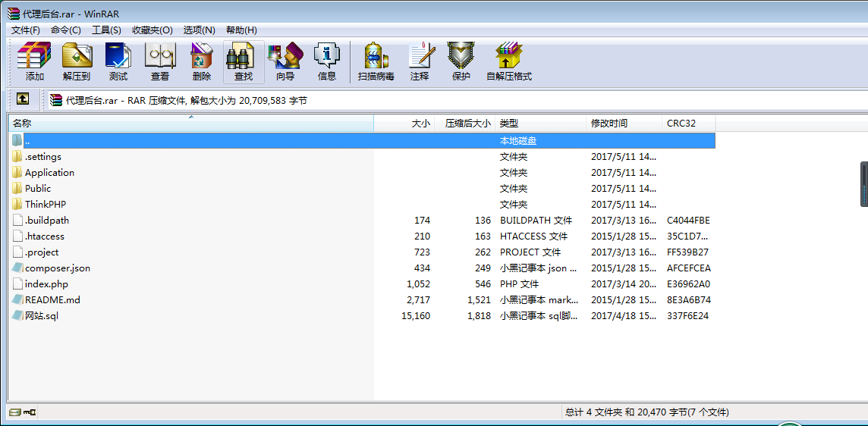Click packed size 1,521 of README.md
Image resolution: width=868 pixels, height=426 pixels.
click(479, 300)
